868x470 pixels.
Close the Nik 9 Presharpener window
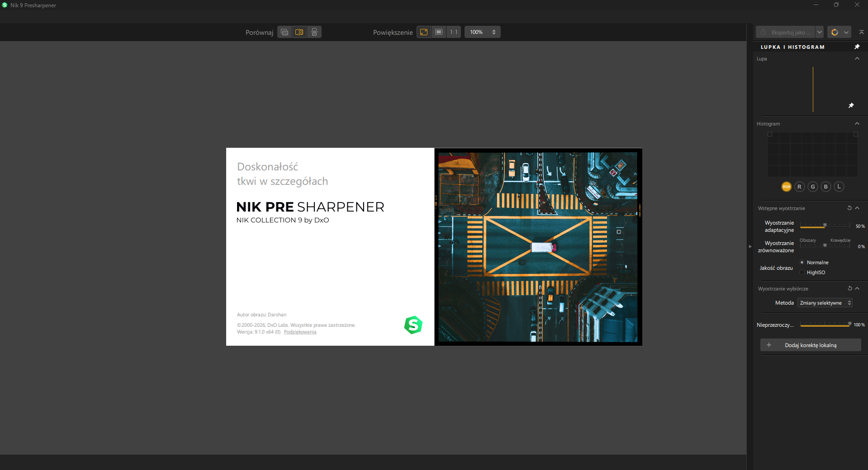(x=857, y=5)
